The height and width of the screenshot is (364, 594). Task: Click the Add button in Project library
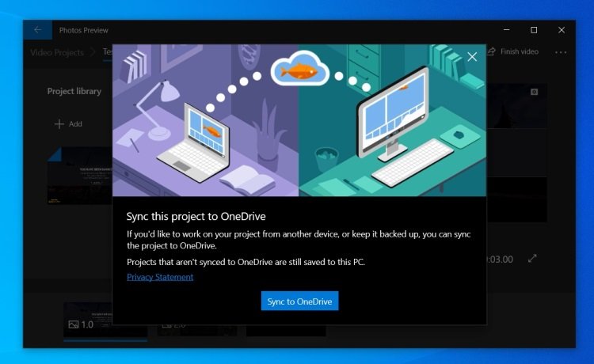(69, 123)
